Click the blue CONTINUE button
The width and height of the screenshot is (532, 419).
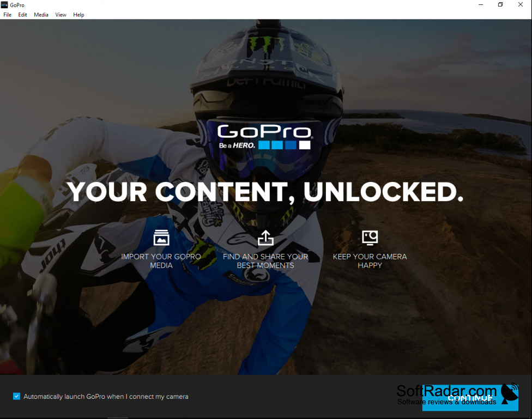point(470,398)
